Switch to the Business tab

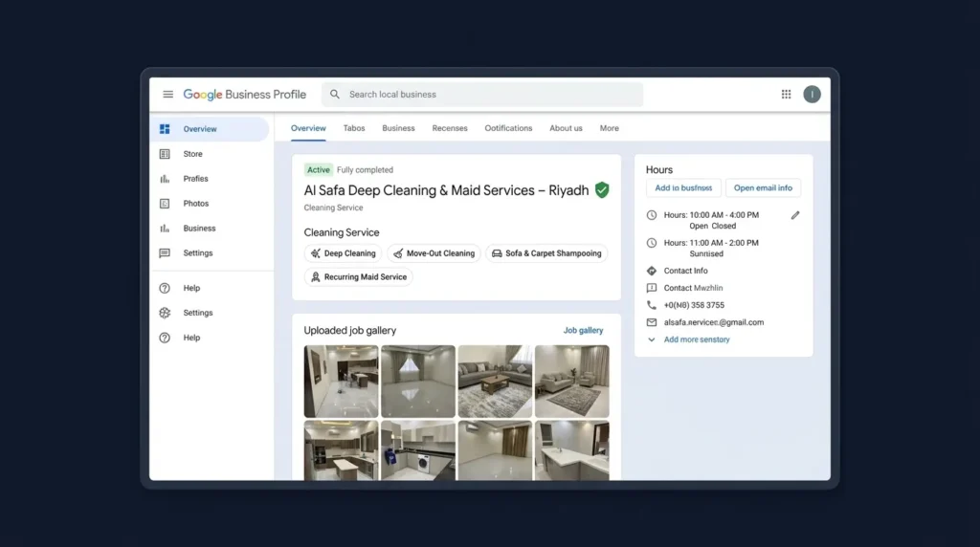click(398, 128)
